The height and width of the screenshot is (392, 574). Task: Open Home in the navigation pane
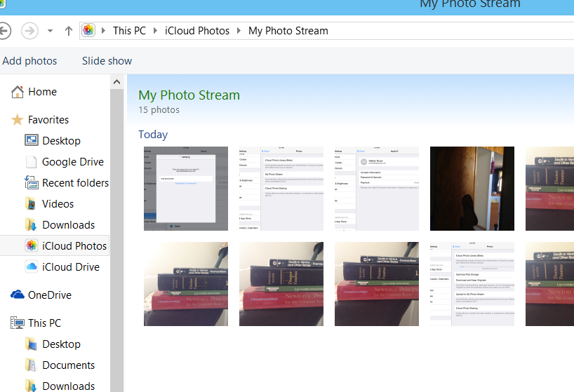point(43,91)
